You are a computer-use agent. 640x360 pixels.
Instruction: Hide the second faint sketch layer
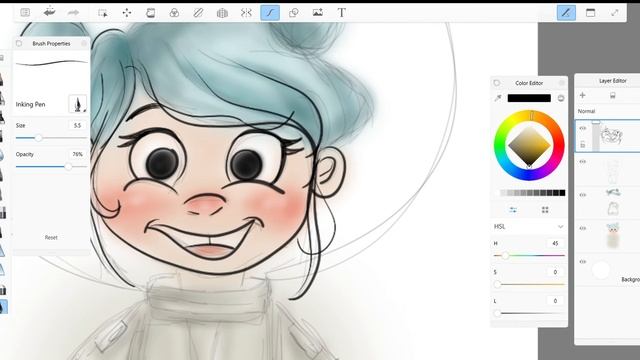582,162
